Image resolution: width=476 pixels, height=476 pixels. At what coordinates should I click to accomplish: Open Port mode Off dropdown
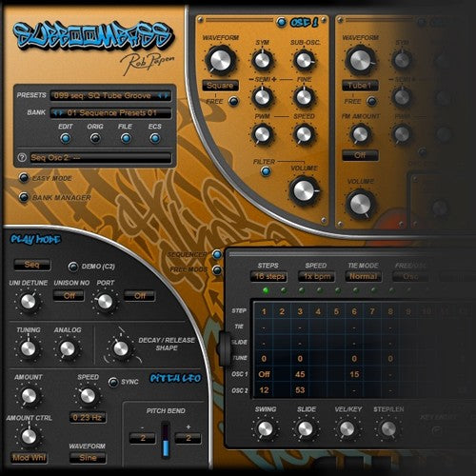click(140, 296)
